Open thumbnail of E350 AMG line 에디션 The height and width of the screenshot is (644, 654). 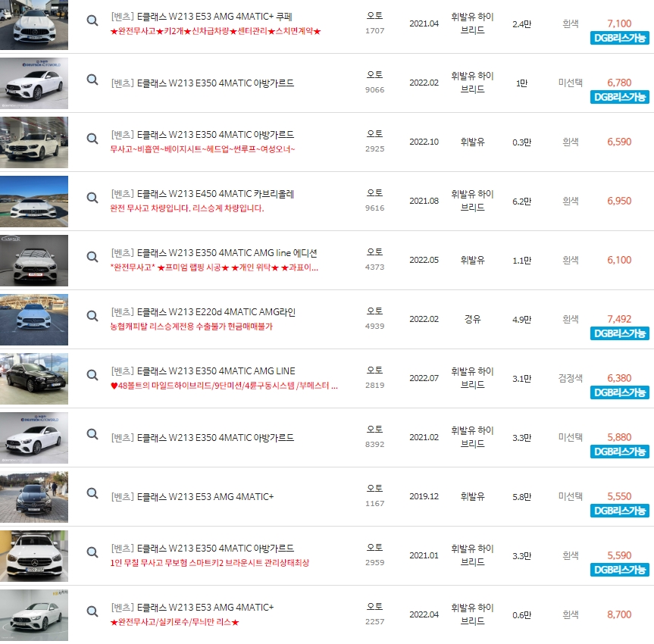[x=34, y=261]
